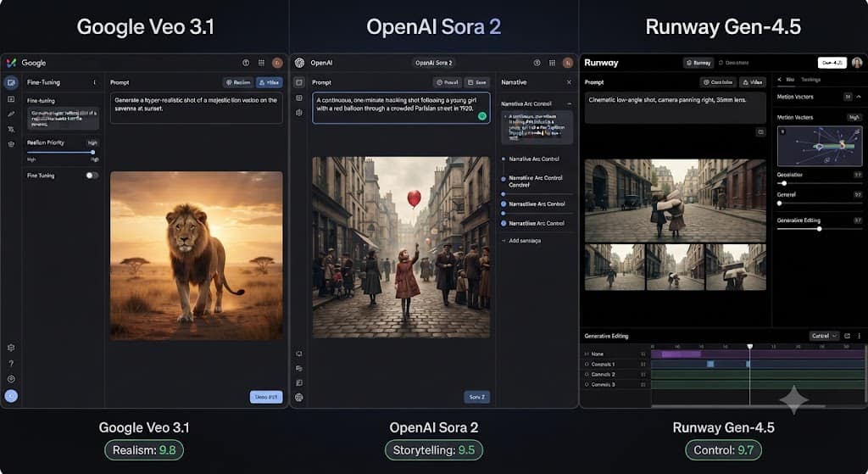Click the question mark icon in Google sidebar
The height and width of the screenshot is (474, 868).
[11, 363]
